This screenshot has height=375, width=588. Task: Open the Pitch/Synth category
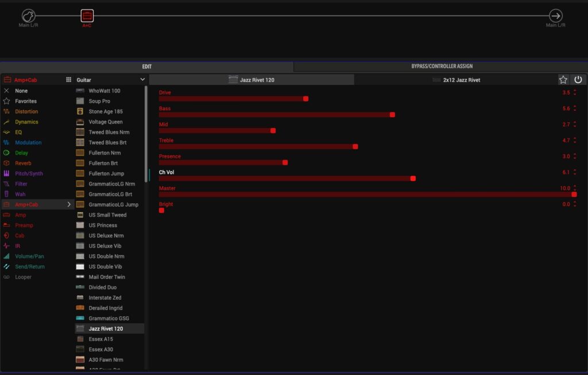pos(29,173)
